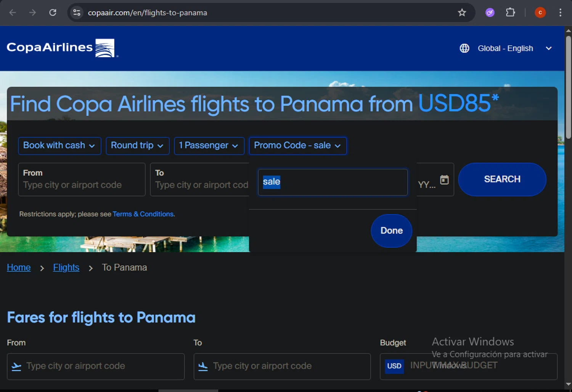
Task: Go to Flights breadcrumb link
Action: point(66,267)
